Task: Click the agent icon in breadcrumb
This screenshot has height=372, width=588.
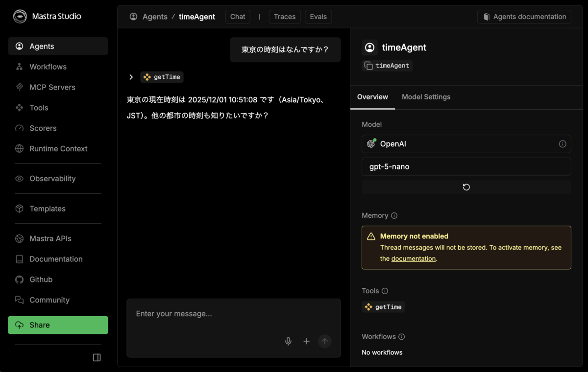Action: tap(133, 17)
